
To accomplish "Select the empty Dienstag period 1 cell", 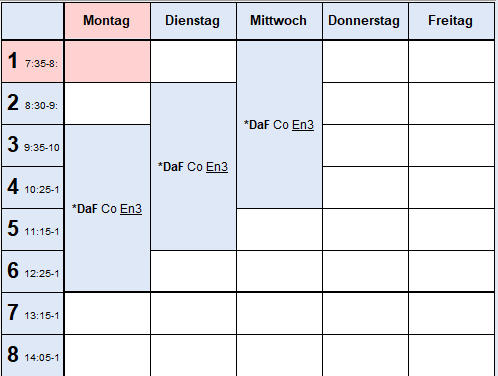I will point(193,62).
